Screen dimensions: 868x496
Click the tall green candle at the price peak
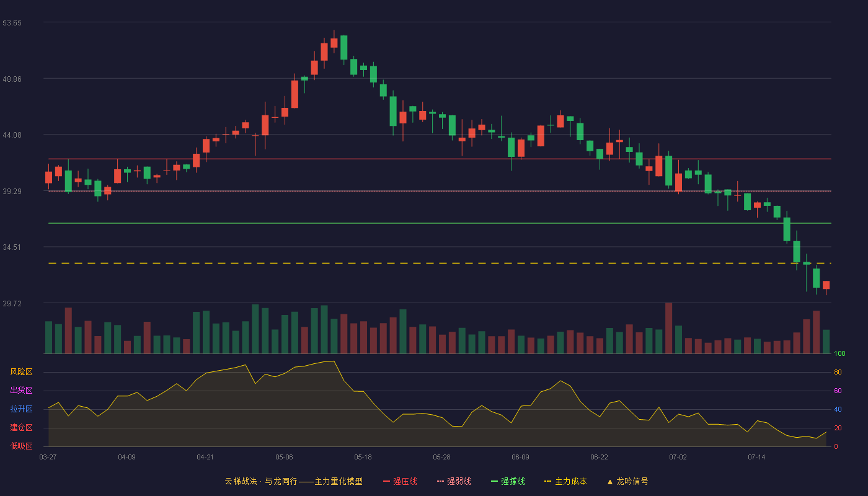click(343, 48)
